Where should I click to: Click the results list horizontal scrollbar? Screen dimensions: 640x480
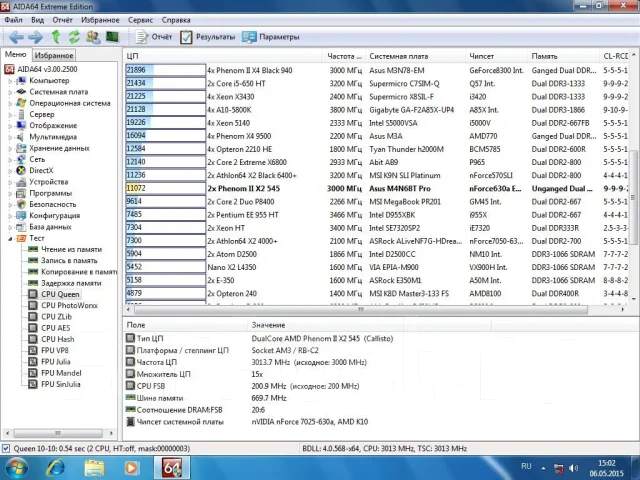click(361, 310)
